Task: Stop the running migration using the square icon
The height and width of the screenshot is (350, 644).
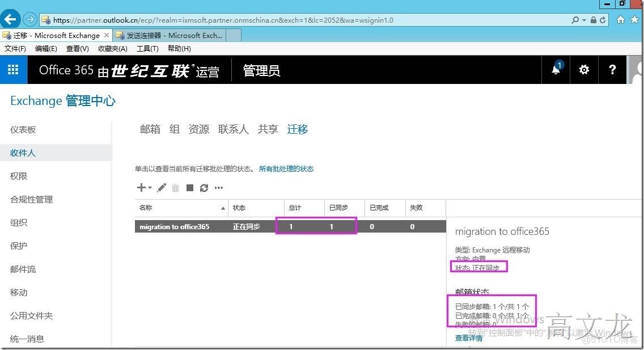Action: tap(190, 188)
